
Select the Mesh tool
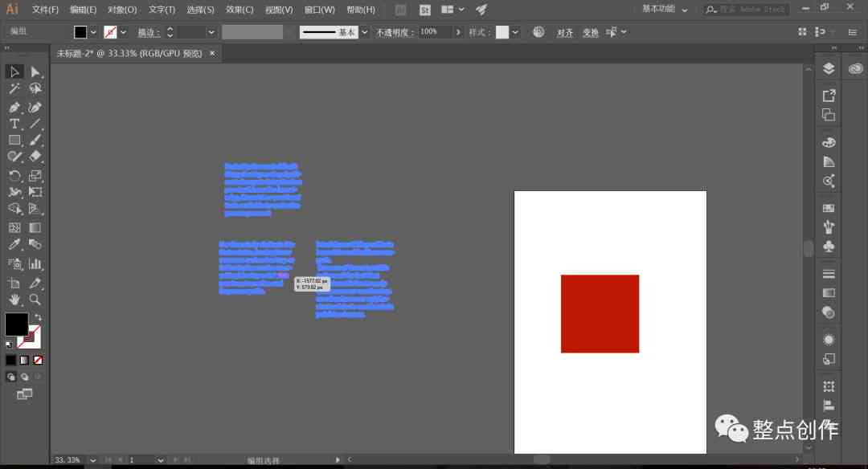(14, 228)
